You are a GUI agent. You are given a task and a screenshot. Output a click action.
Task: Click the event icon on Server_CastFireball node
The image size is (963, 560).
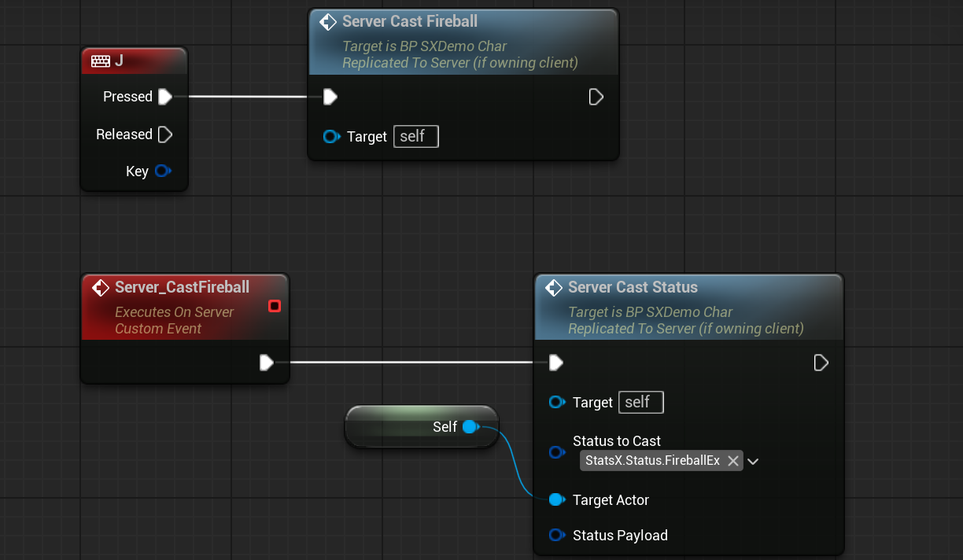point(100,287)
